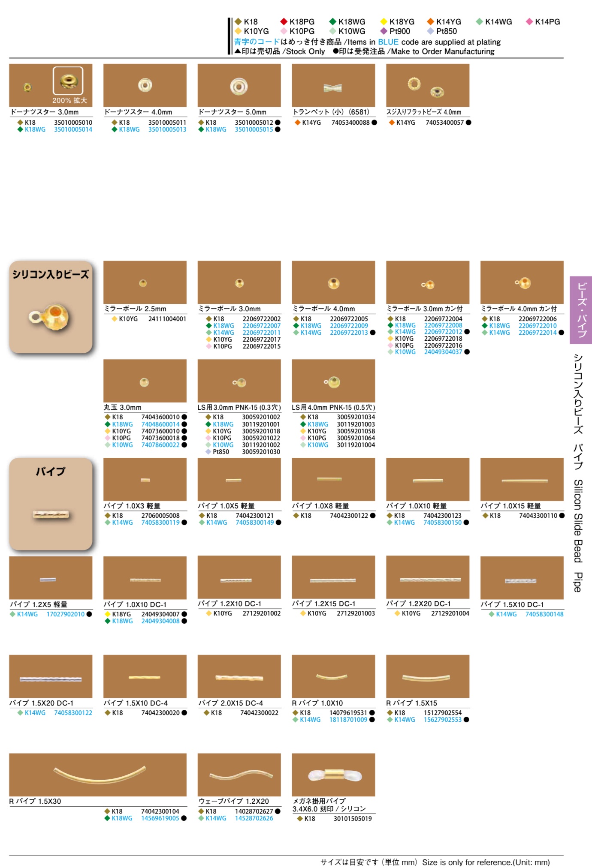592x868 pixels.
Task: Click the 200% magnified donut star inset
Action: click(68, 81)
